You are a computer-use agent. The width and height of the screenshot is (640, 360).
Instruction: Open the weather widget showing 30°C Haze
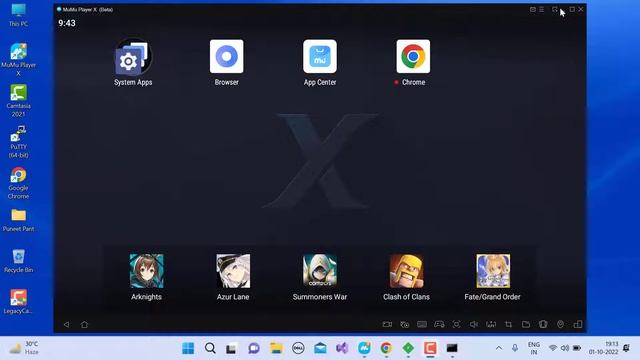point(24,348)
